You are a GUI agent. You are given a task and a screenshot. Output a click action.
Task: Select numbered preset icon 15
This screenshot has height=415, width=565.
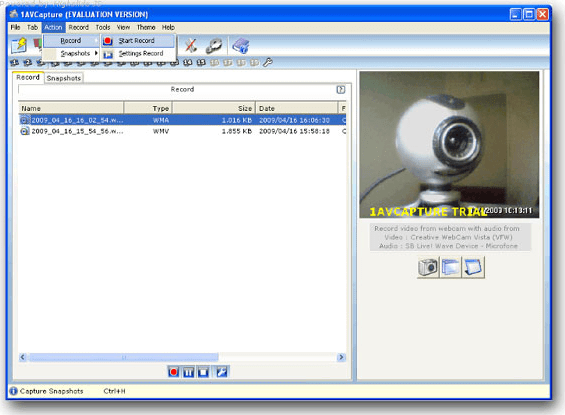coord(201,63)
